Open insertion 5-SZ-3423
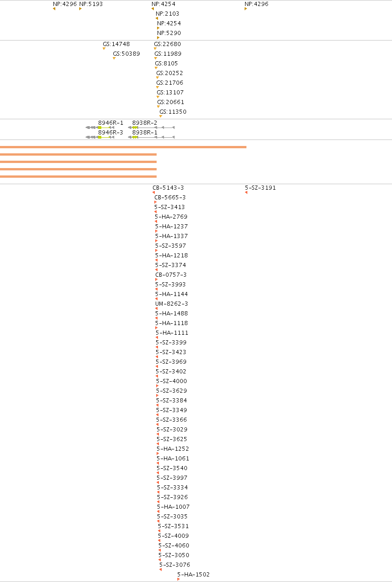Screen dimensions: 392x582 (x=171, y=352)
